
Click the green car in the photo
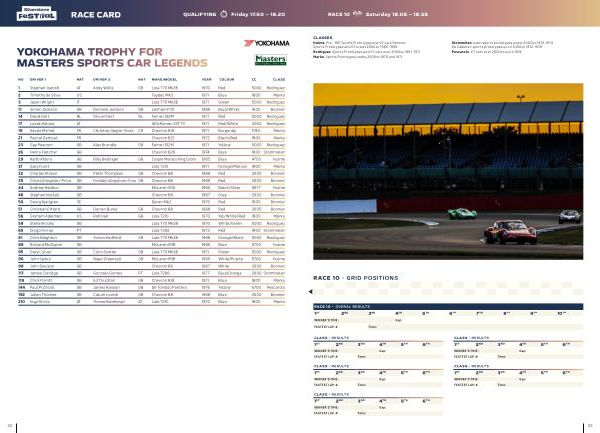pyautogui.click(x=462, y=213)
